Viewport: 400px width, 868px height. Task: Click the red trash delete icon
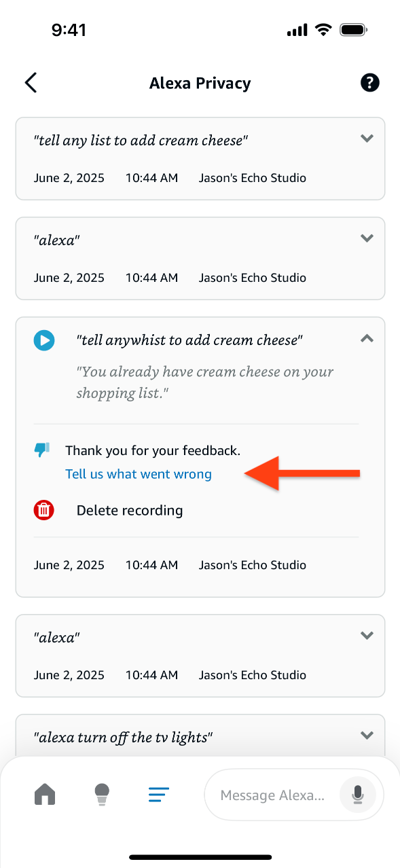click(x=44, y=510)
